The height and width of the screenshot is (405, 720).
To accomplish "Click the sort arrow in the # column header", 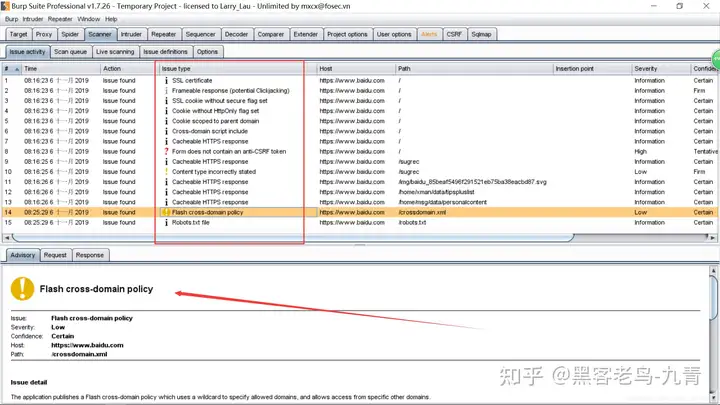I will pyautogui.click(x=17, y=69).
